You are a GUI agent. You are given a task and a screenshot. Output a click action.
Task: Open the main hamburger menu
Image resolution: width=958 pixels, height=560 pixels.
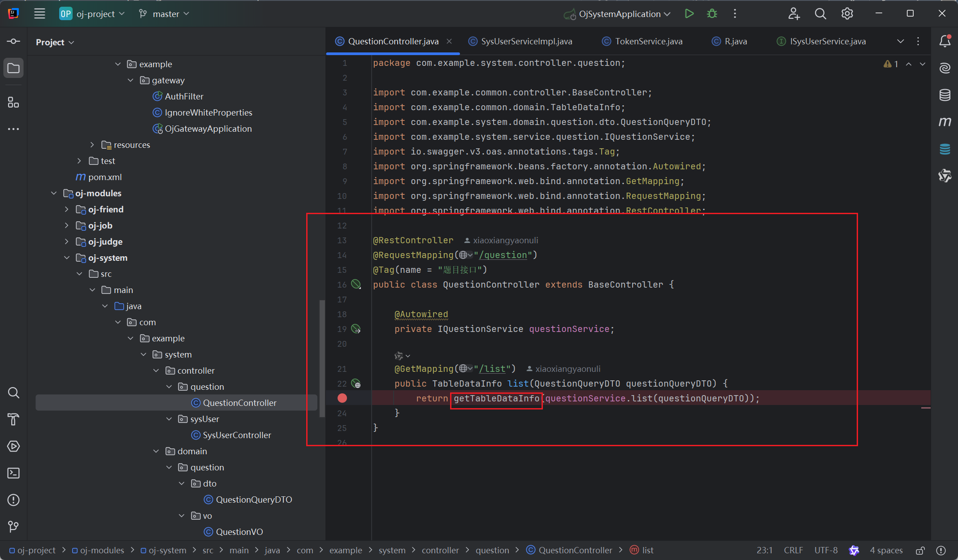click(39, 14)
